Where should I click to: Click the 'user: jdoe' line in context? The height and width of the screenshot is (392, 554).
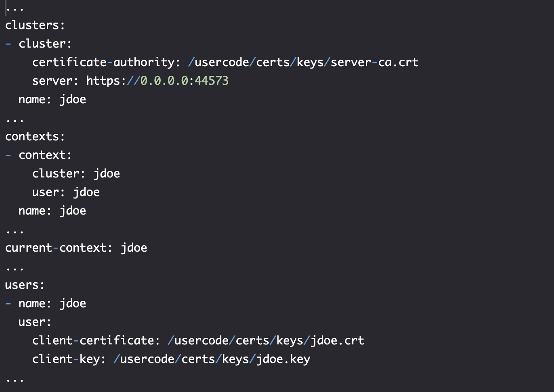(x=66, y=192)
